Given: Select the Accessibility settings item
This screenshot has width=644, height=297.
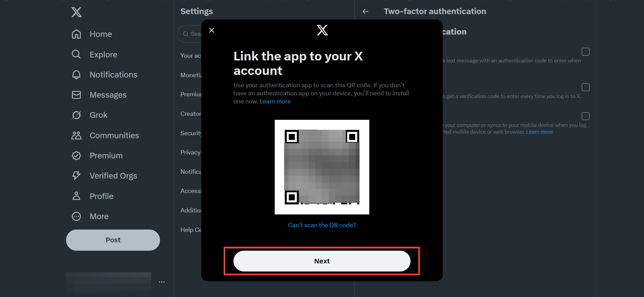Looking at the screenshot, I should coord(191,191).
